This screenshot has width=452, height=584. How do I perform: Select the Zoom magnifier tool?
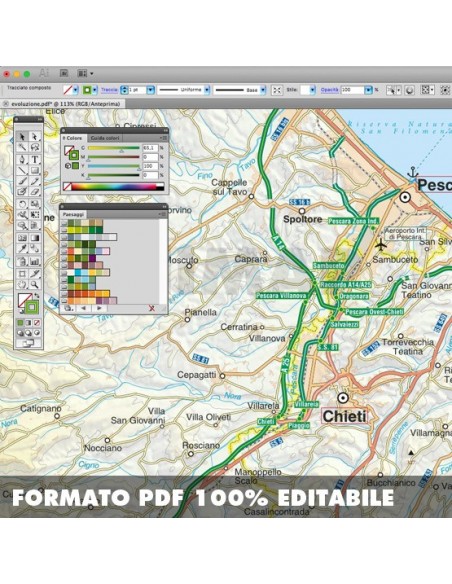click(35, 285)
